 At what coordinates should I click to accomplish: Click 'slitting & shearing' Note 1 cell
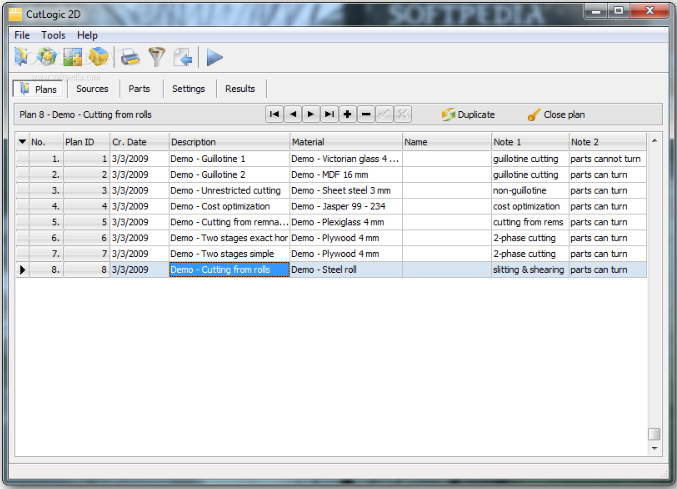[530, 270]
